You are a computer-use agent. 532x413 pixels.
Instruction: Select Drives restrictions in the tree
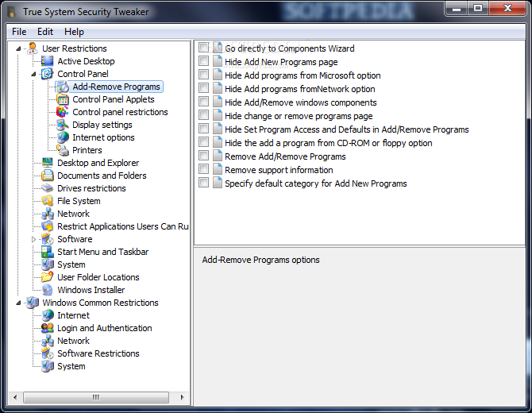pyautogui.click(x=91, y=188)
